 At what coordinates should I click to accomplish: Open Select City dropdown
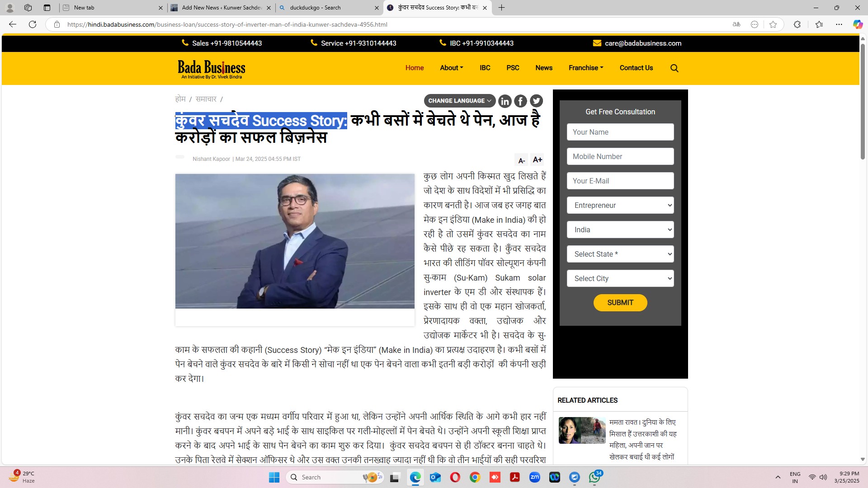coord(620,278)
